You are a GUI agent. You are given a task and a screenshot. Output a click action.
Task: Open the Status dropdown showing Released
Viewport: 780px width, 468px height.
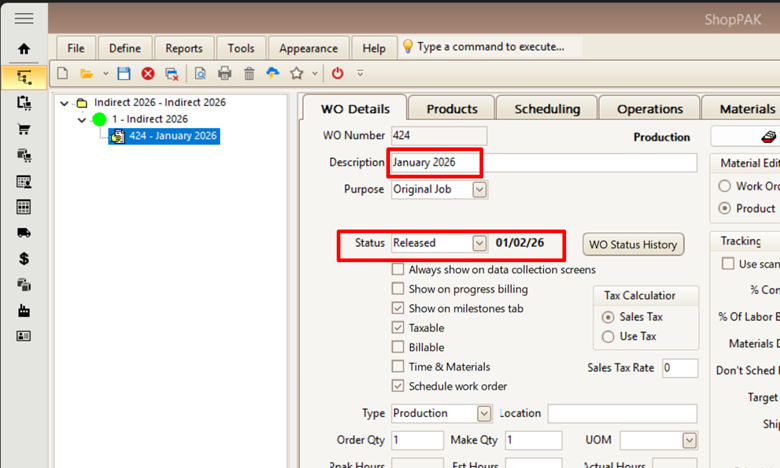(479, 243)
